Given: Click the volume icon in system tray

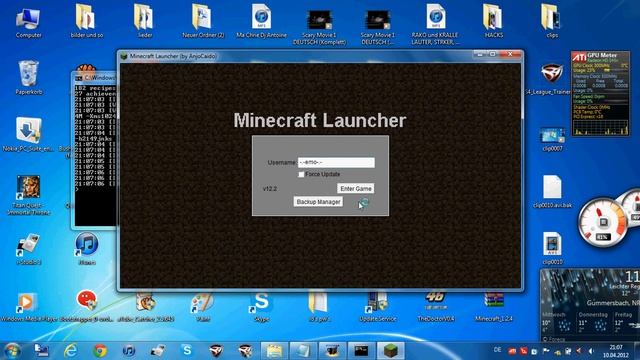Looking at the screenshot, I should pyautogui.click(x=590, y=351).
